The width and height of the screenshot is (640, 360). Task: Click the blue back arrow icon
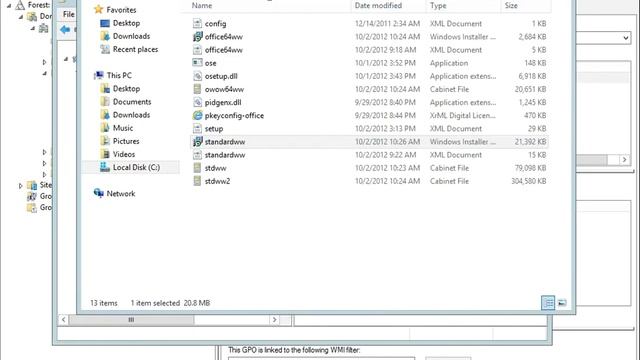(65, 29)
